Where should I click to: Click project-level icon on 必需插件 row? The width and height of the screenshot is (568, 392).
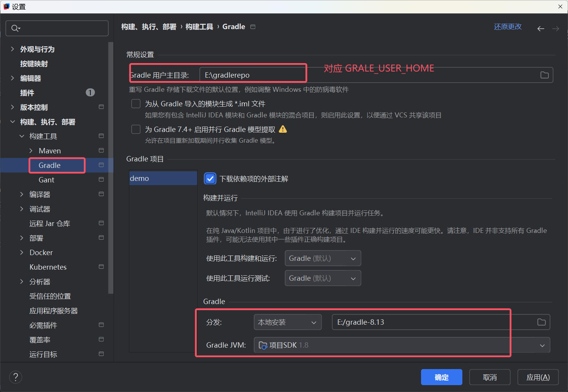[101, 325]
